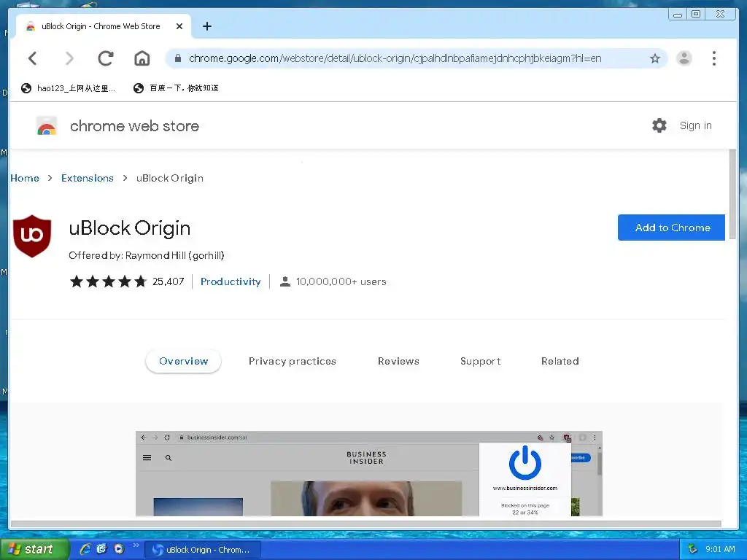Image resolution: width=747 pixels, height=560 pixels.
Task: Expand quick launch chevron on taskbar
Action: click(136, 545)
